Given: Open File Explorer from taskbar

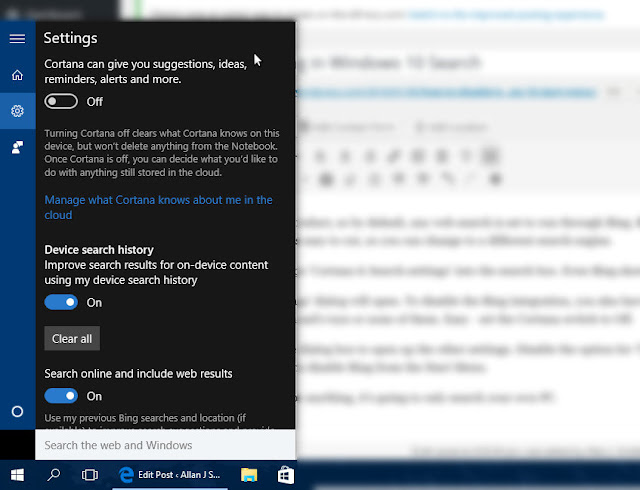Looking at the screenshot, I should (x=249, y=475).
